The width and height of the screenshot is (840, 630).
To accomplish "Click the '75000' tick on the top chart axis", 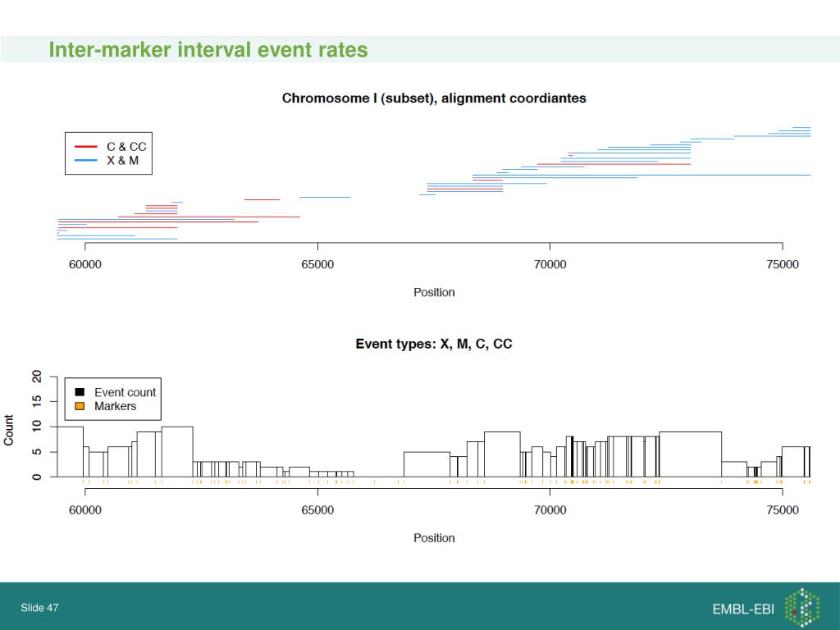I will 783,265.
